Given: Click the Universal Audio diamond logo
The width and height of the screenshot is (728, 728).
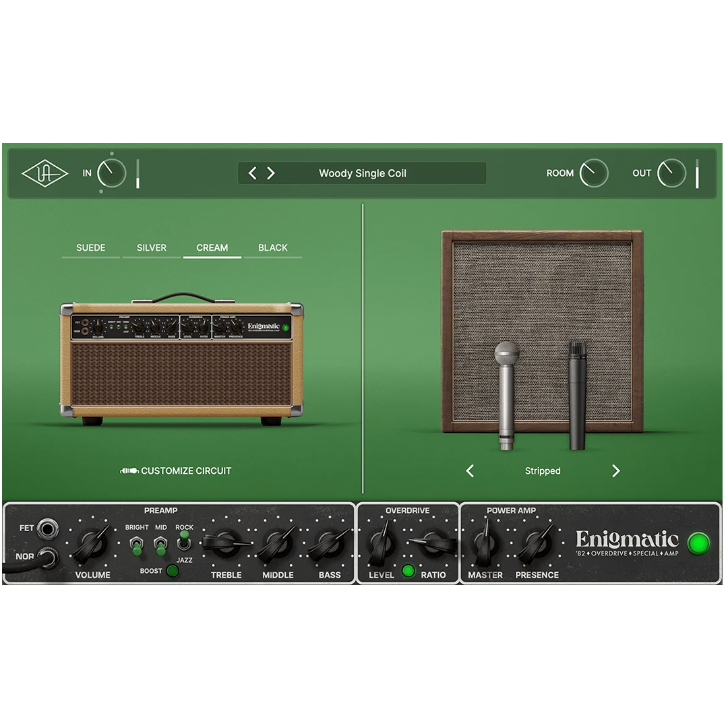Looking at the screenshot, I should (45, 174).
